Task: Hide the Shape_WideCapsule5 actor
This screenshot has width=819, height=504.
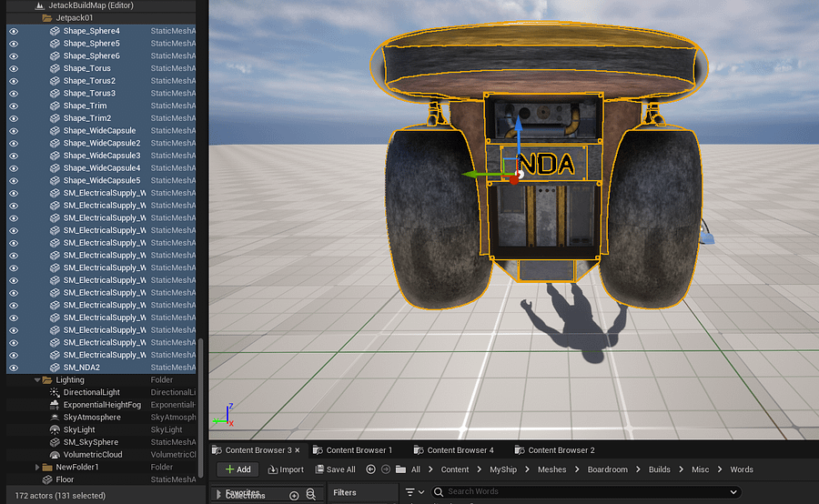Action: click(x=14, y=181)
